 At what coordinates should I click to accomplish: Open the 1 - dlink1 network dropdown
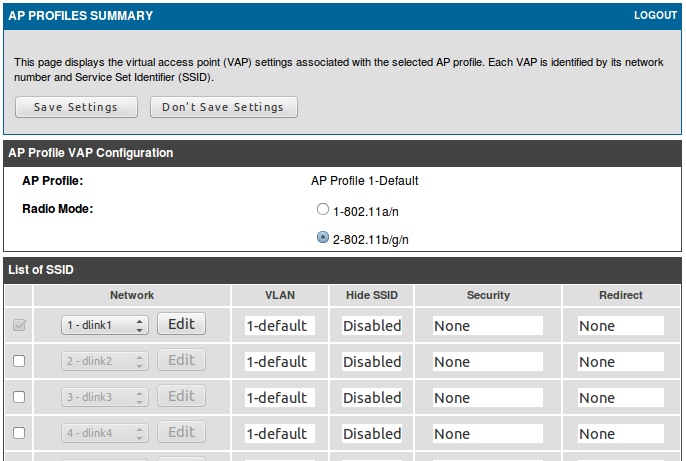(x=105, y=325)
